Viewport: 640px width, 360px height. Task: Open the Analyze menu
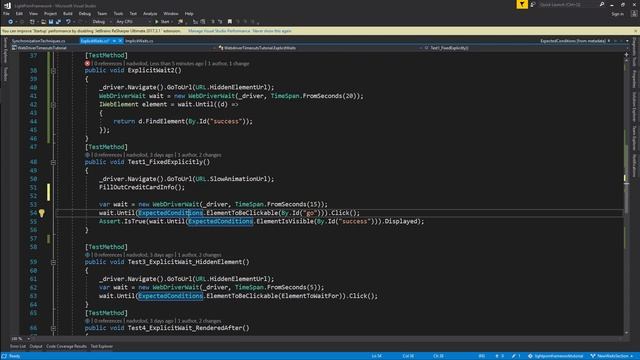point(150,14)
